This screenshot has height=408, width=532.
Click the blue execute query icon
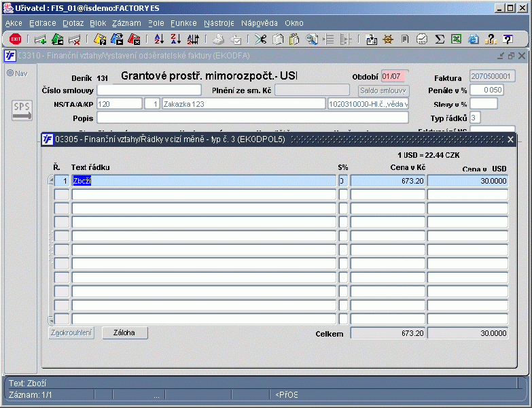click(117, 39)
